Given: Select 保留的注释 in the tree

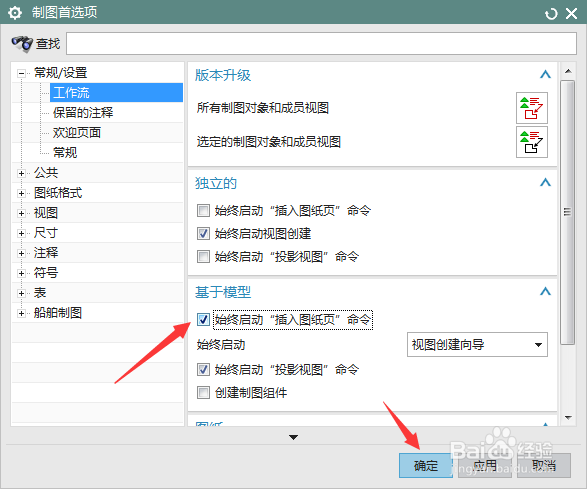Looking at the screenshot, I should pos(83,113).
